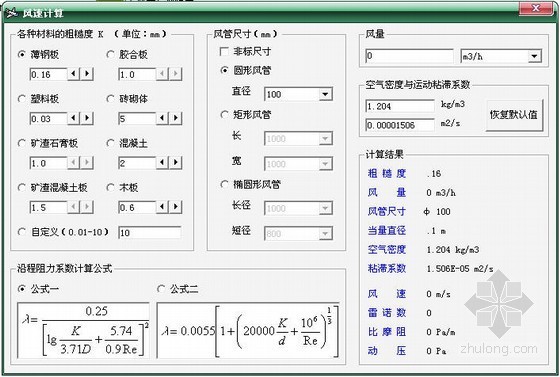Choose 砖砌体 roughness option
Image resolution: width=560 pixels, height=377 pixels.
[x=110, y=99]
